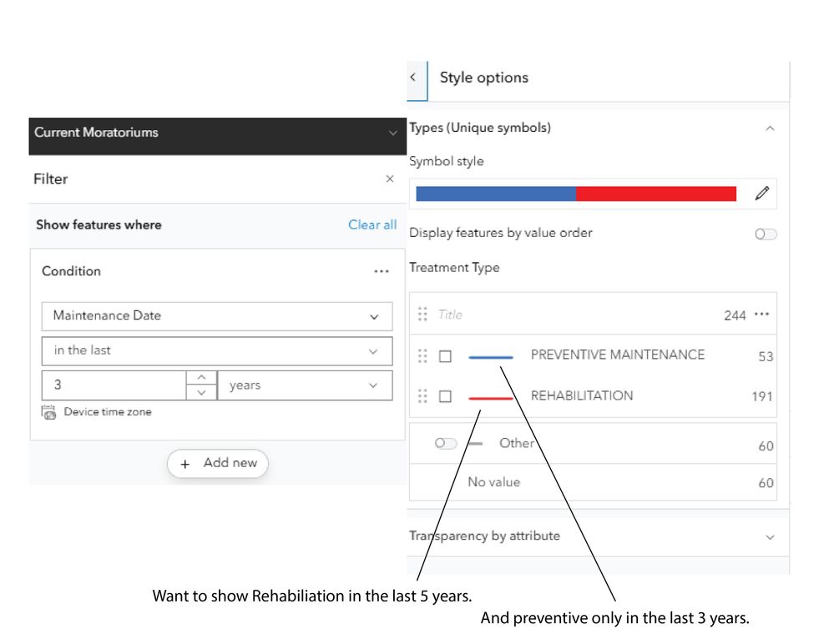
Task: Click the Title row drag handle
Action: pos(423,315)
